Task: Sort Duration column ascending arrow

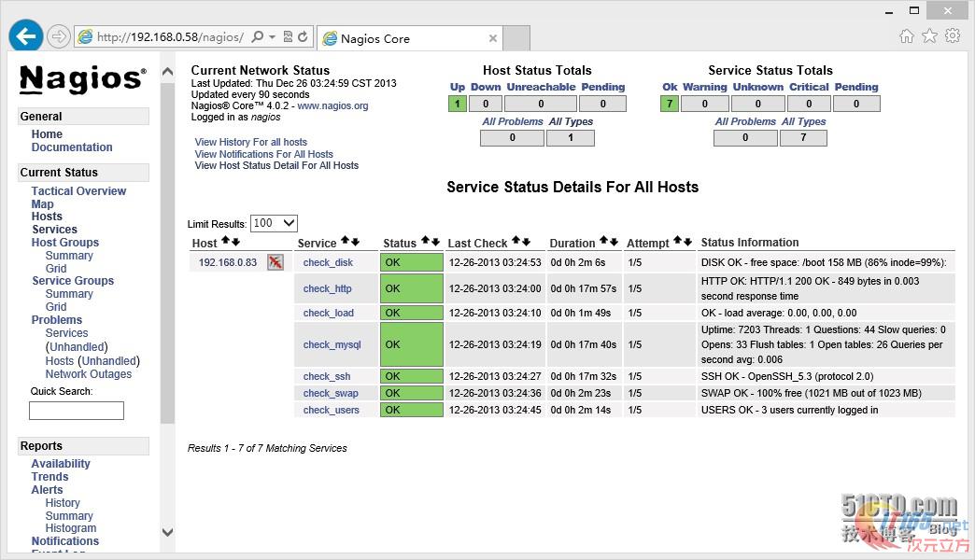Action: 604,241
